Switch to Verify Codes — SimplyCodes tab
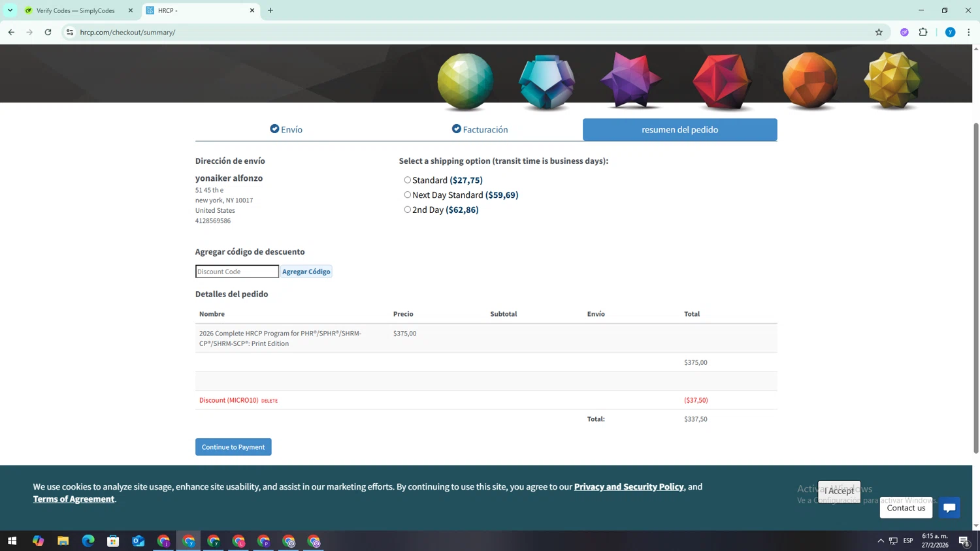 [75, 10]
